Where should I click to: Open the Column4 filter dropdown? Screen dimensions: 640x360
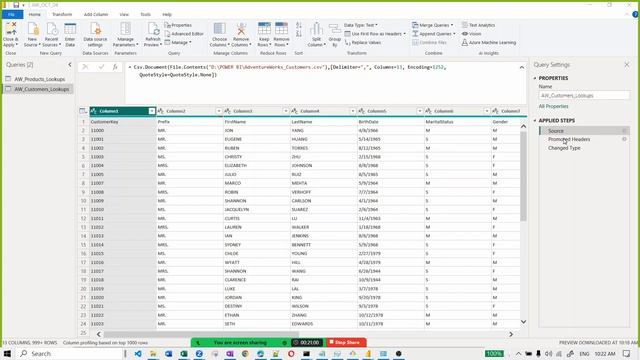[x=352, y=111]
